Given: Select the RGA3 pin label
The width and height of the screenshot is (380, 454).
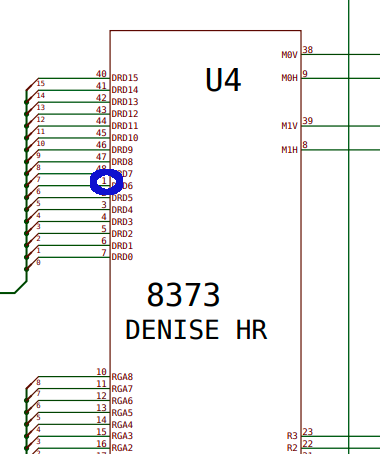Looking at the screenshot, I should click(122, 436).
